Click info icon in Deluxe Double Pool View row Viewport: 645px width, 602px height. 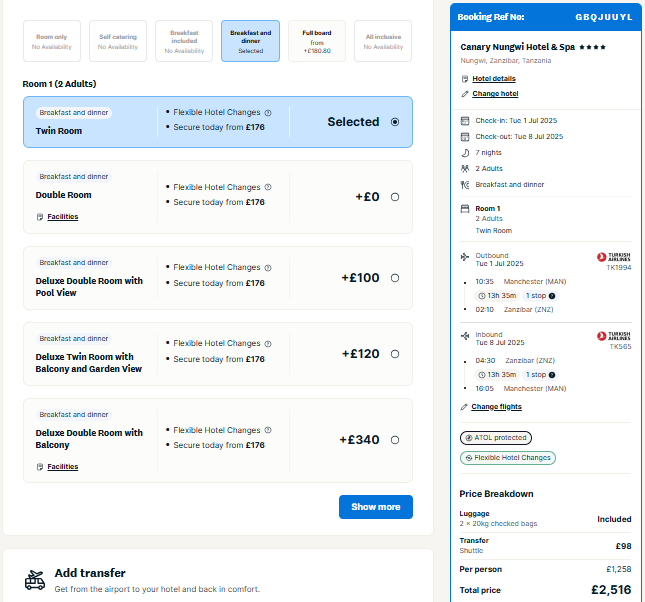click(x=268, y=268)
